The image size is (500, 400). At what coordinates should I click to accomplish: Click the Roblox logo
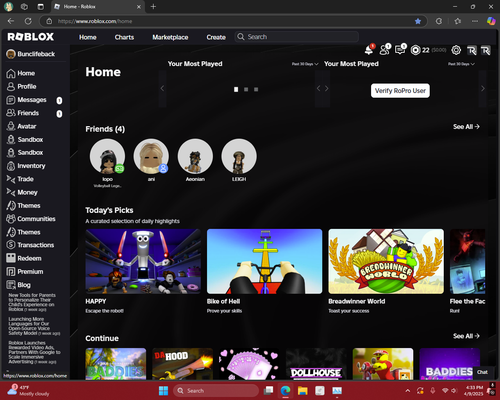[31, 37]
